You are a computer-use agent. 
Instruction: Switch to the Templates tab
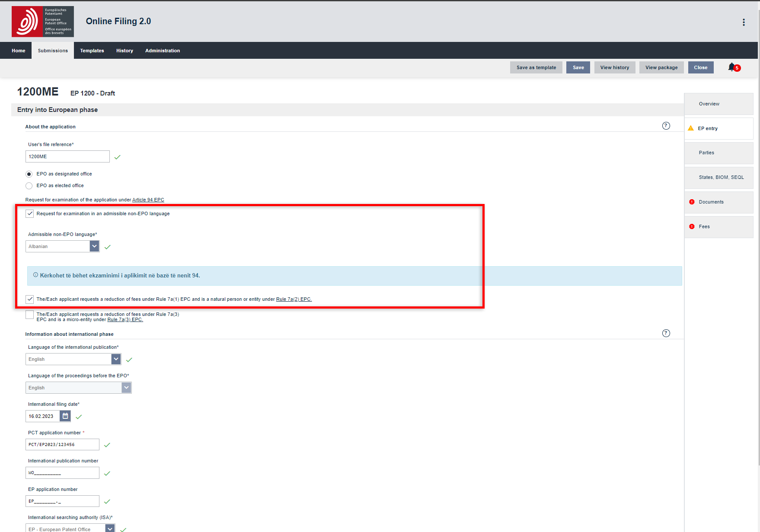click(92, 51)
